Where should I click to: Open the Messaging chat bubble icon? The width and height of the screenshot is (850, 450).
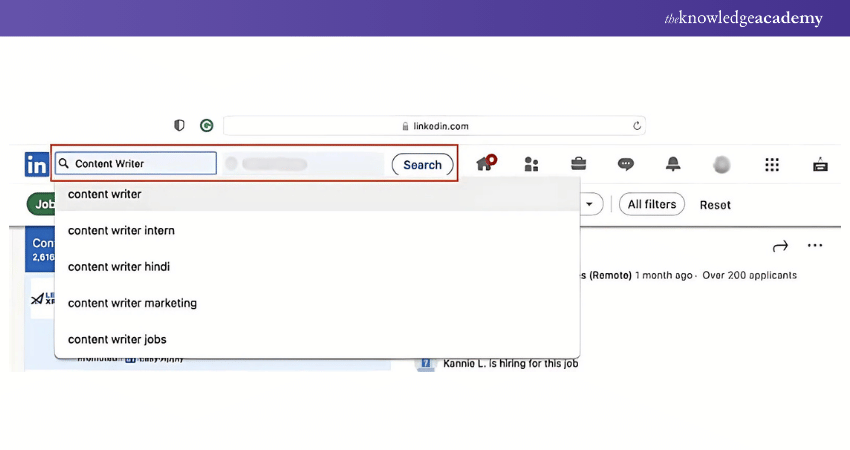[x=625, y=164]
